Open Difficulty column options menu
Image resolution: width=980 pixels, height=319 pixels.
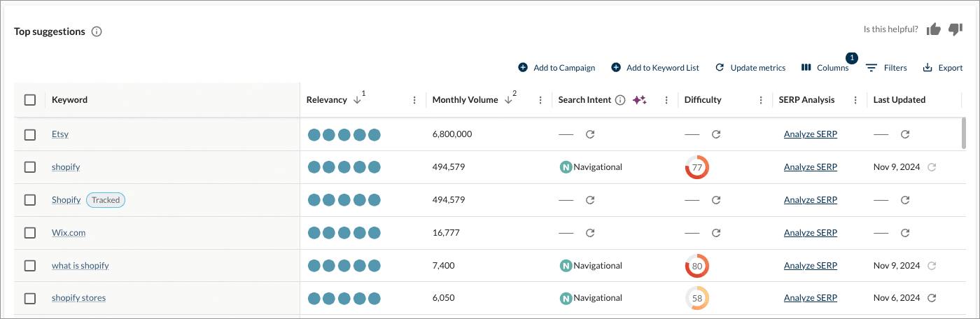coord(761,100)
